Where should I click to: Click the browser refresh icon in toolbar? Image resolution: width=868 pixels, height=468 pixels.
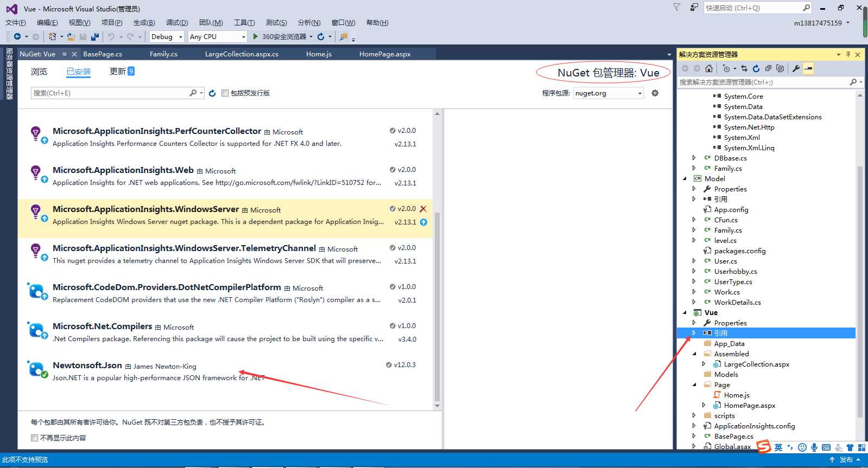point(321,36)
